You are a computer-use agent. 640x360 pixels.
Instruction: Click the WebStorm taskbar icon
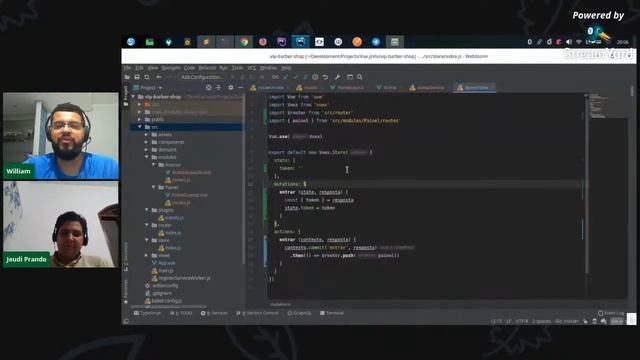[x=300, y=42]
